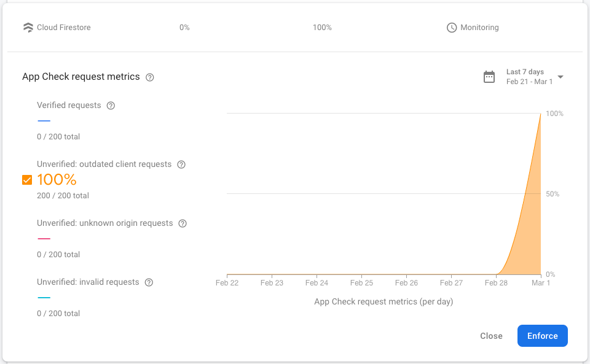Viewport: 590px width, 364px height.
Task: Uncheck the orange 100% checkbox
Action: (x=26, y=179)
